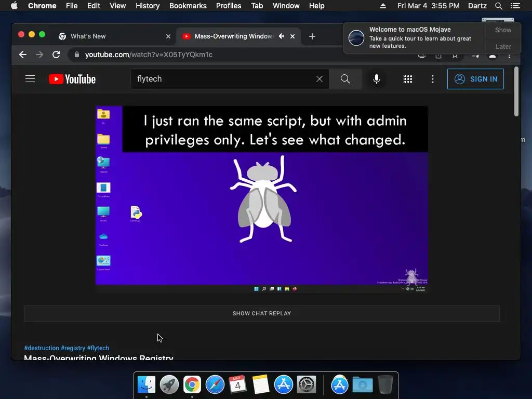The image size is (532, 399).
Task: Open the Chrome app menu
Action: pos(42,6)
